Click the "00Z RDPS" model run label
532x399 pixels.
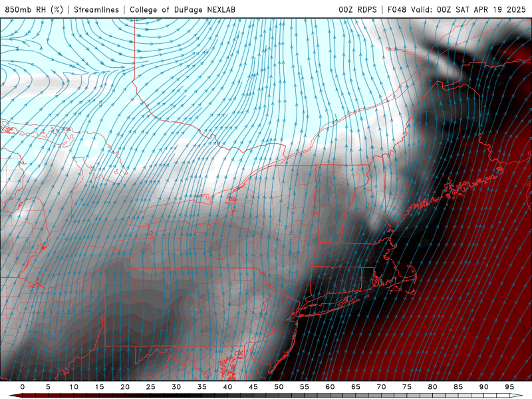pos(358,9)
